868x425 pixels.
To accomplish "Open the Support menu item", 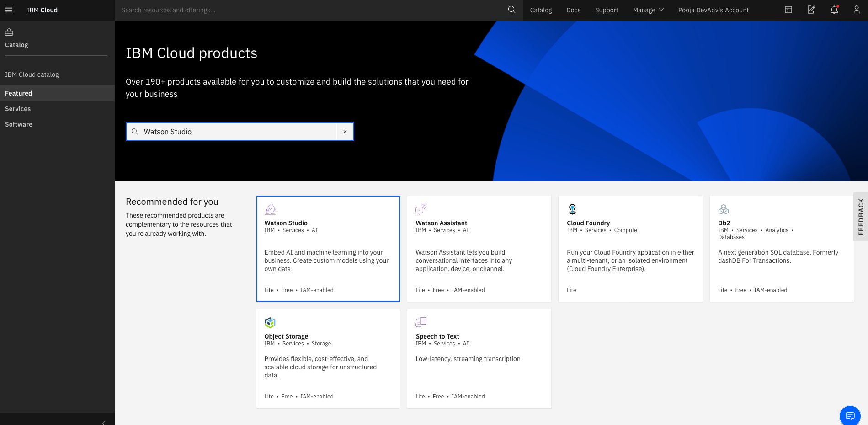I will pos(607,10).
